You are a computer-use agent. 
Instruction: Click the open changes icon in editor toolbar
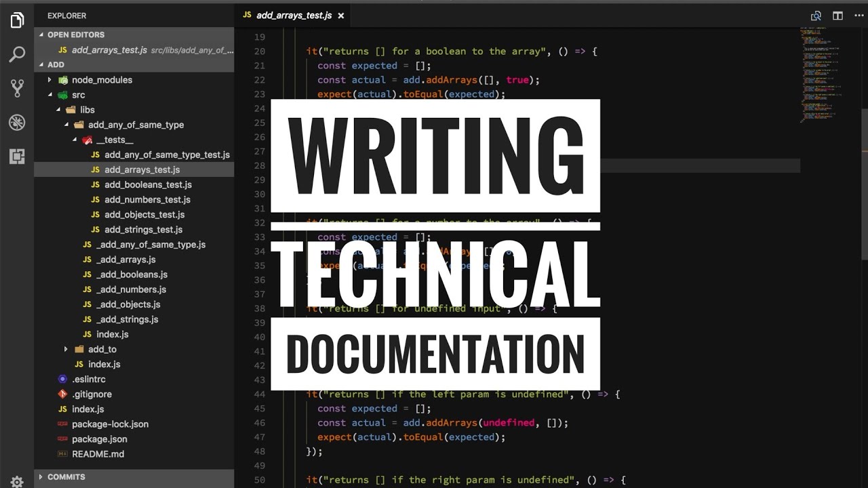816,16
